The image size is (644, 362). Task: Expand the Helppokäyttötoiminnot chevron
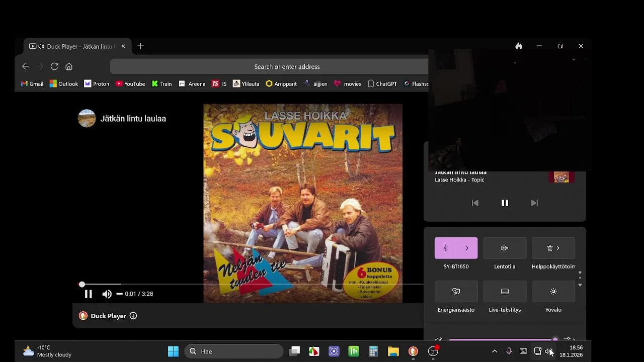tap(558, 248)
